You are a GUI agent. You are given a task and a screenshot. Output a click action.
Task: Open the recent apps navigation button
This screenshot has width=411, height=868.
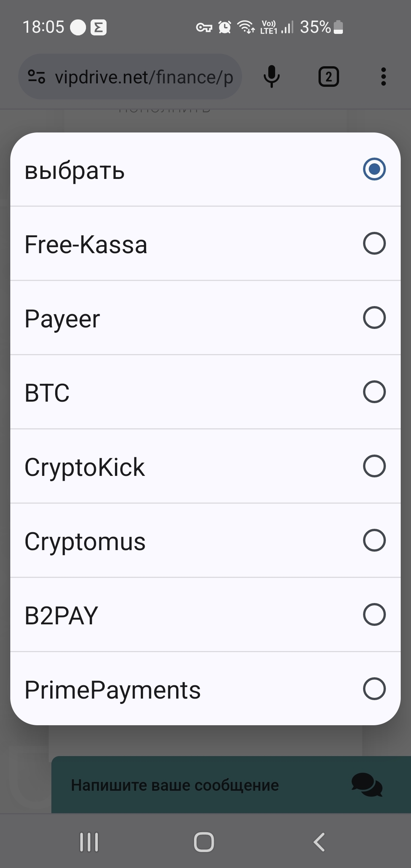pyautogui.click(x=89, y=842)
